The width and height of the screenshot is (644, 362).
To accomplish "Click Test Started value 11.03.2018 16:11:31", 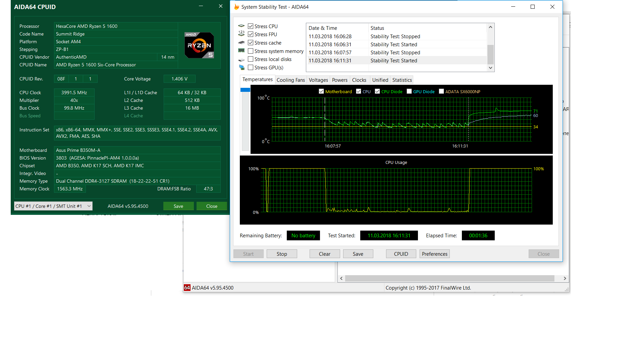I will 389,235.
